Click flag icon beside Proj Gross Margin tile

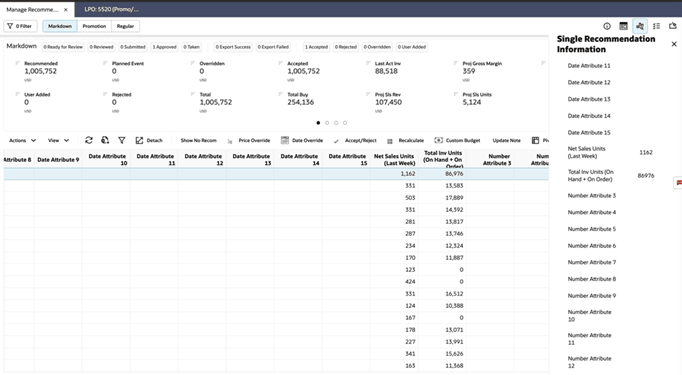(x=456, y=63)
